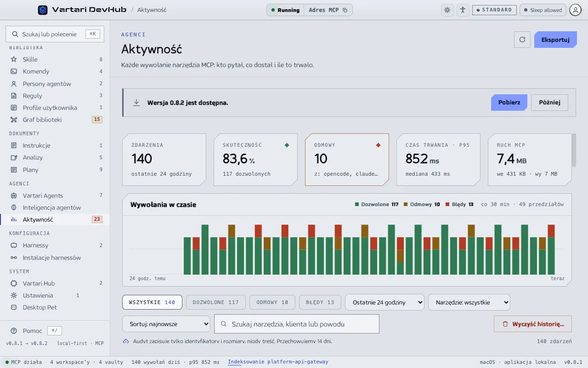This screenshot has height=368, width=588.
Task: Click the person icon beside Persony agentów
Action: tap(14, 84)
